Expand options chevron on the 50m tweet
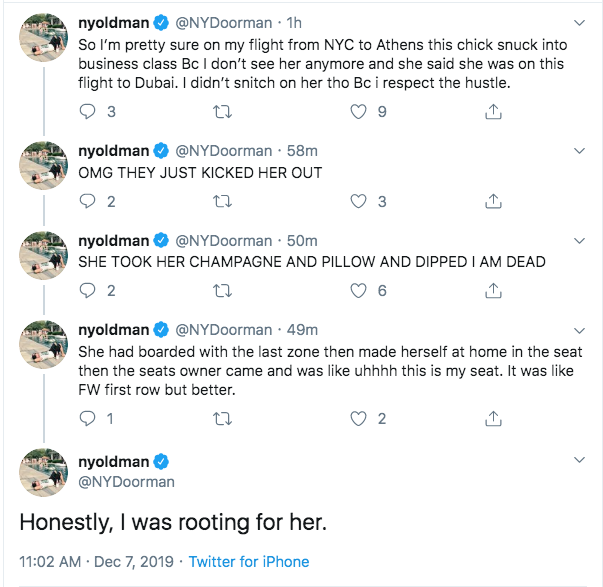This screenshot has height=587, width=603. point(580,241)
